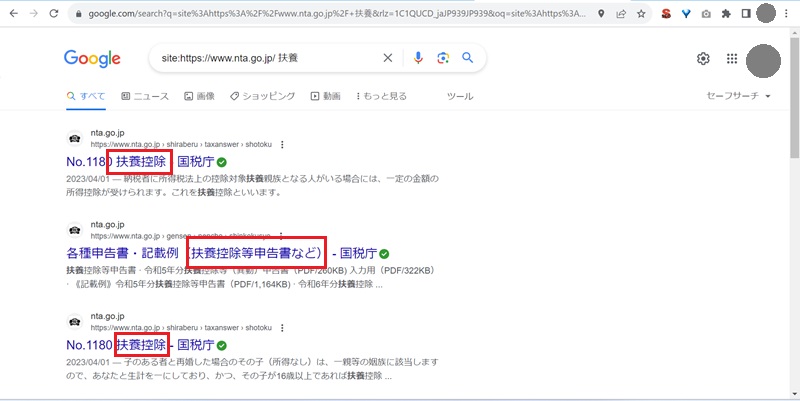This screenshot has width=800, height=401.
Task: Open 各種申告書・記載例 result link
Action: click(221, 254)
